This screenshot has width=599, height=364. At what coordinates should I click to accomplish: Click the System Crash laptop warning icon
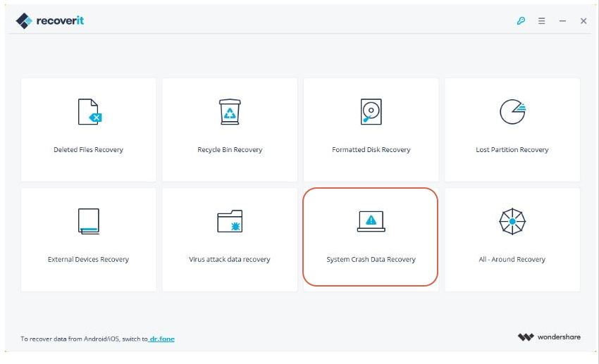(371, 221)
